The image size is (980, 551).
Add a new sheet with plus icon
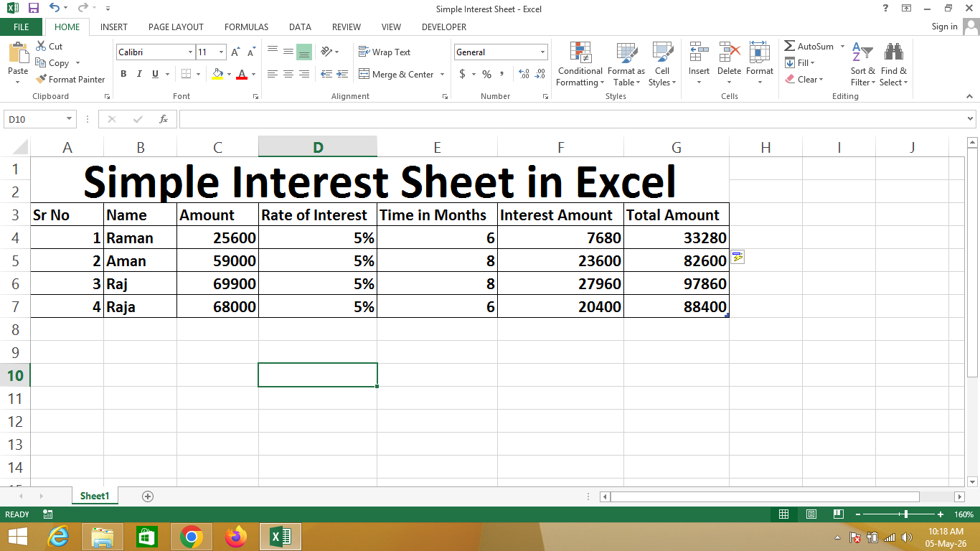[x=148, y=496]
